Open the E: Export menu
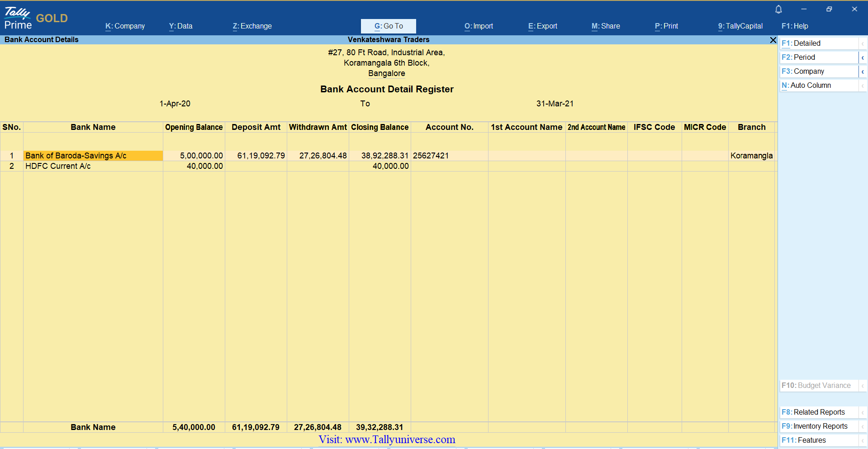 [542, 26]
